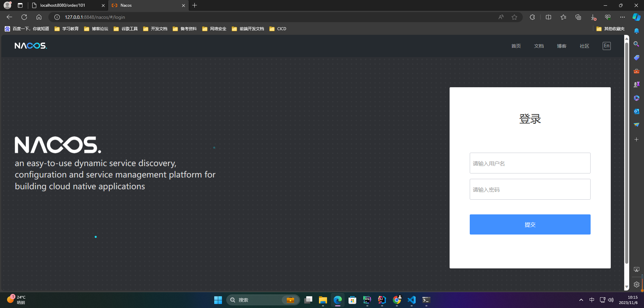
Task: Open sidebar tools briefcase icon
Action: pyautogui.click(x=636, y=71)
